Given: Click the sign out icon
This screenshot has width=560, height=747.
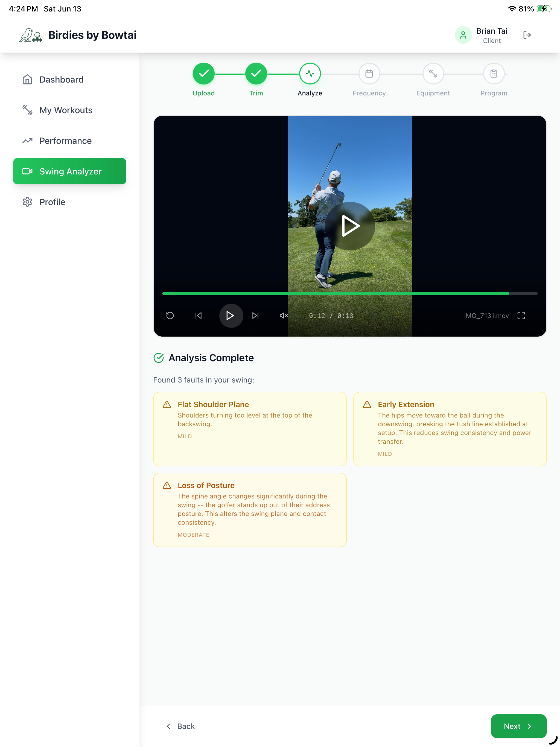Looking at the screenshot, I should (x=527, y=35).
